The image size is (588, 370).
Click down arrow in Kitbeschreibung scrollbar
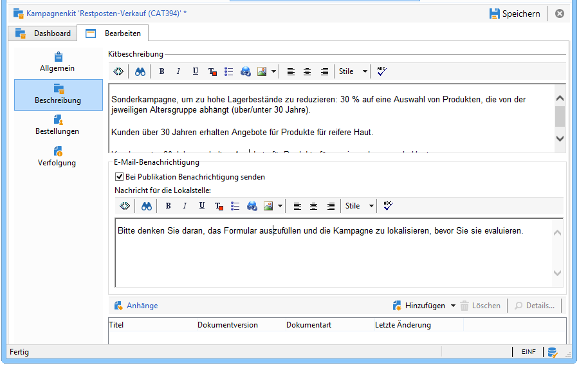560,138
